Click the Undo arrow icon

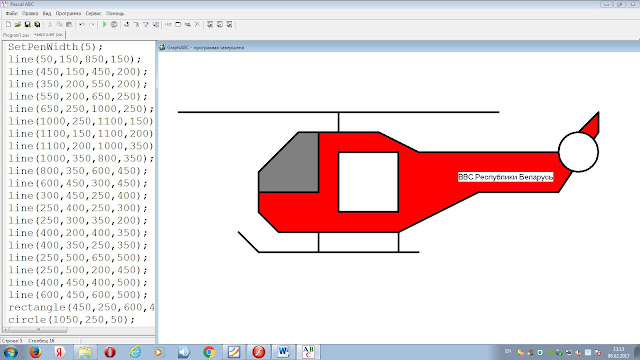(82, 24)
